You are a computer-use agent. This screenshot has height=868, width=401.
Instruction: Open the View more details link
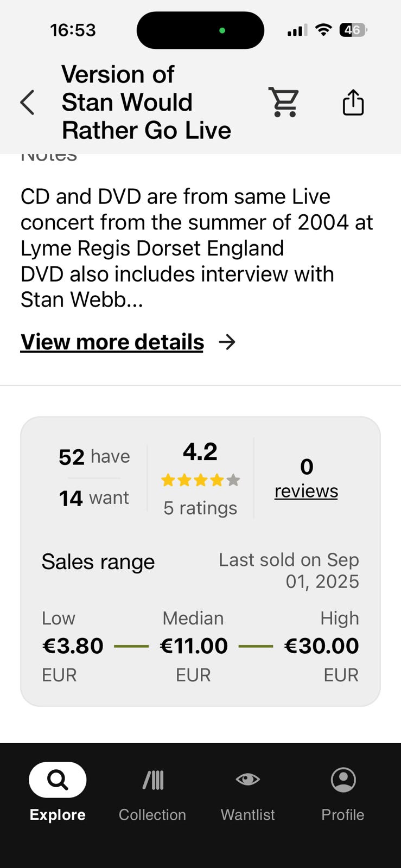tap(112, 342)
